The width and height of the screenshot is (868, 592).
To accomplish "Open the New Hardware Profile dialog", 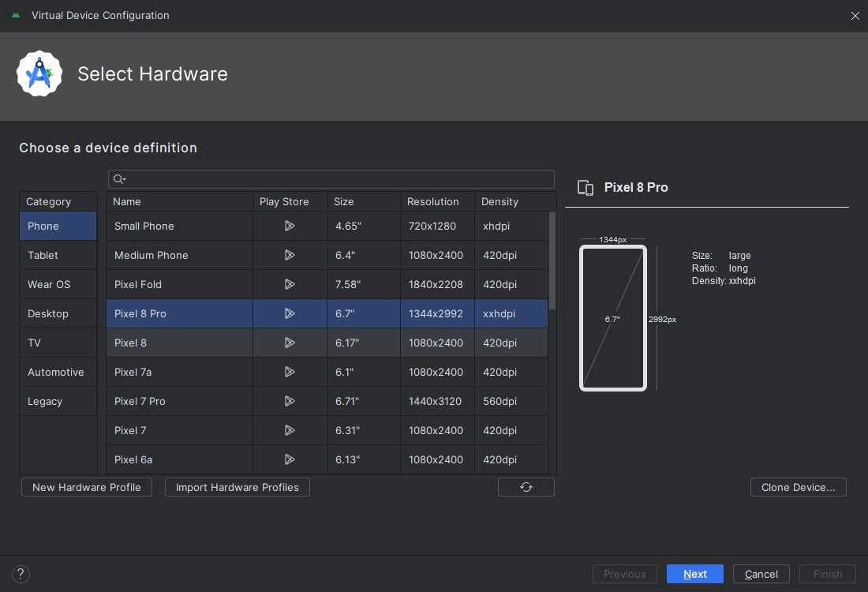I will [87, 487].
